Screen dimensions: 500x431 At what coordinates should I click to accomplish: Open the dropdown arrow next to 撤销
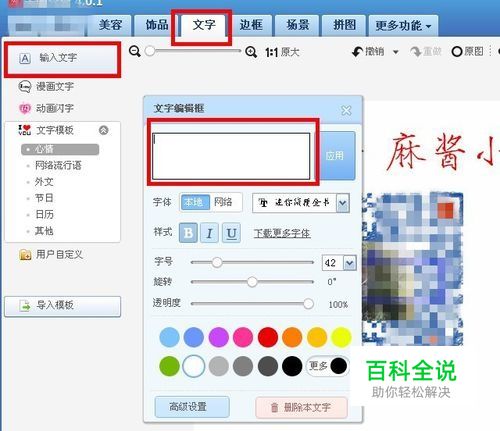click(x=396, y=52)
